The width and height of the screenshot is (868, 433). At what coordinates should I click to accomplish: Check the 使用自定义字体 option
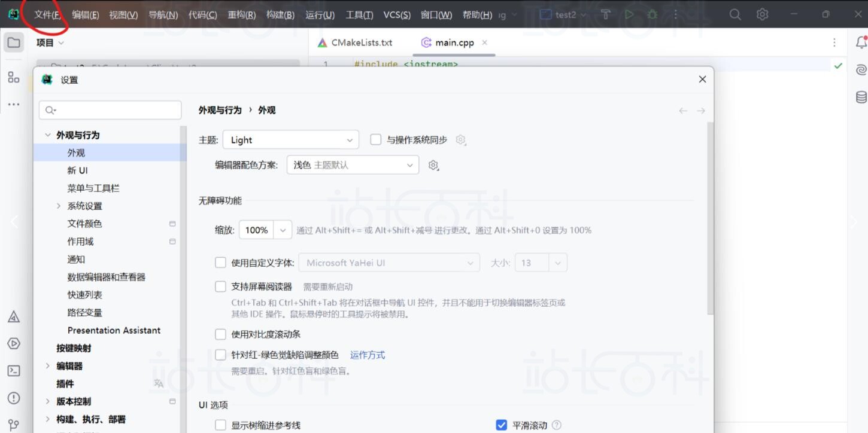(221, 263)
